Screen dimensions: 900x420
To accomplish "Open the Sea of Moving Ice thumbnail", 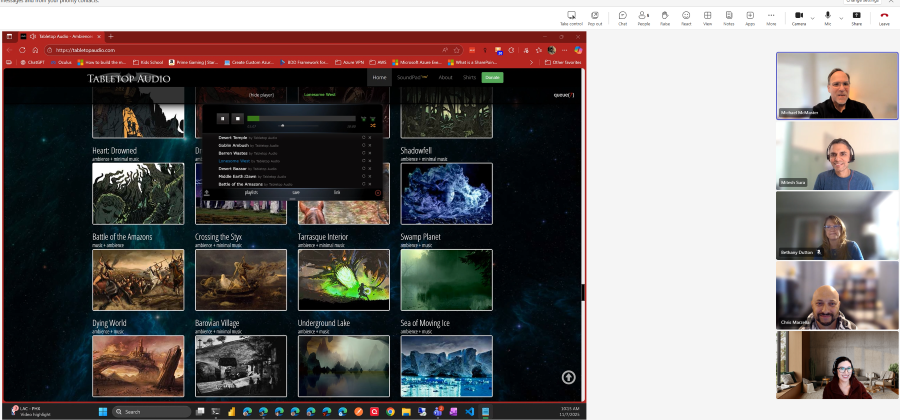I will click(447, 366).
